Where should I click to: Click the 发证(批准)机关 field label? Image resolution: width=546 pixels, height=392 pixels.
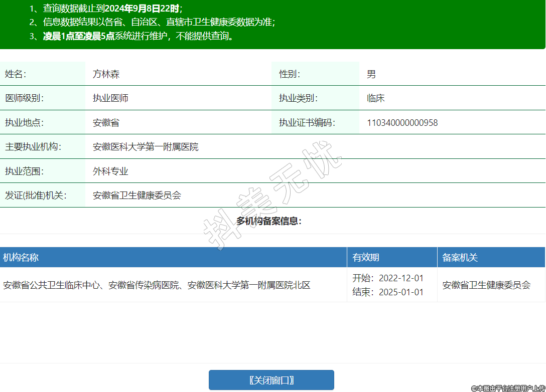coord(36,195)
